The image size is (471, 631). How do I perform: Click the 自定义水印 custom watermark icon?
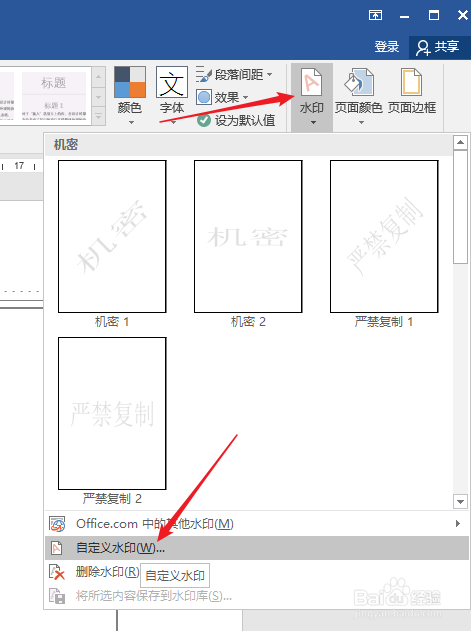(x=57, y=548)
